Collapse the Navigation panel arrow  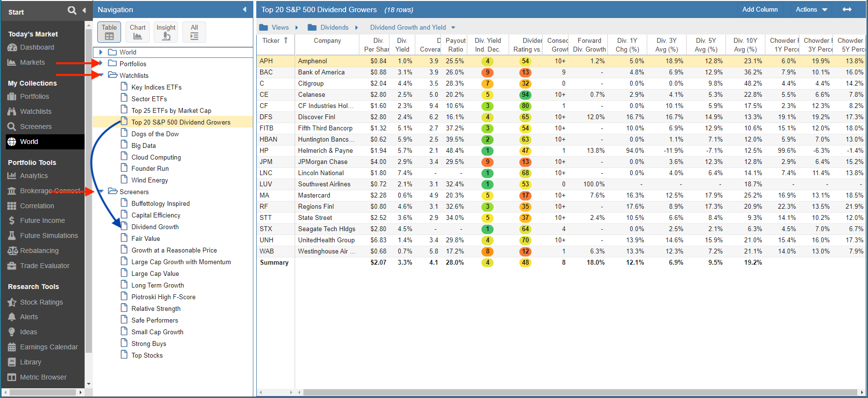point(245,10)
